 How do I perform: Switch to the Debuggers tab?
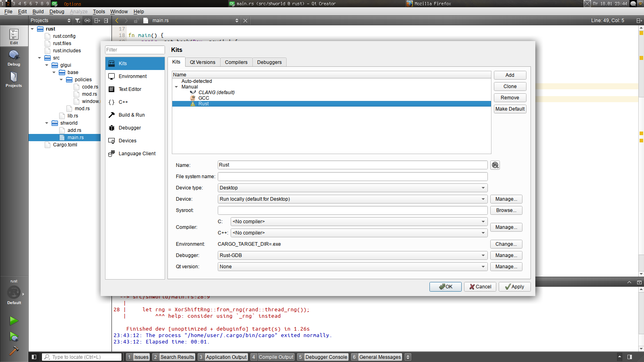point(269,62)
